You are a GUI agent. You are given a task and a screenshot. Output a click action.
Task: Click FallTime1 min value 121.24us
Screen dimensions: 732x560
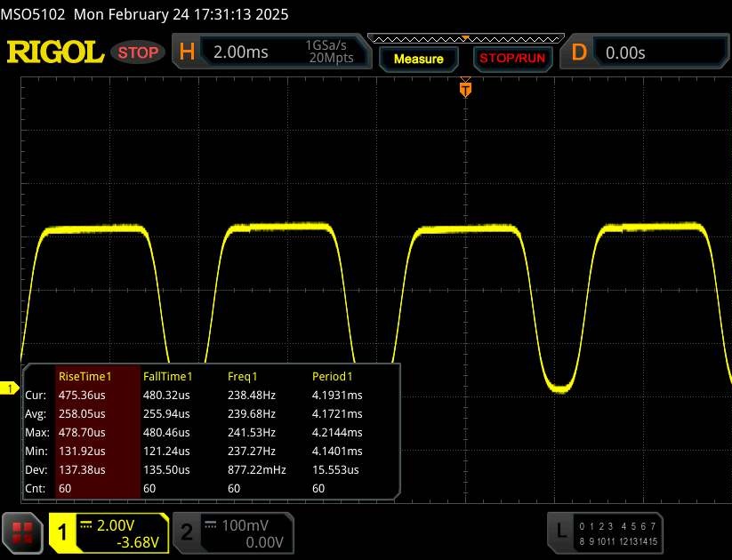coord(166,452)
